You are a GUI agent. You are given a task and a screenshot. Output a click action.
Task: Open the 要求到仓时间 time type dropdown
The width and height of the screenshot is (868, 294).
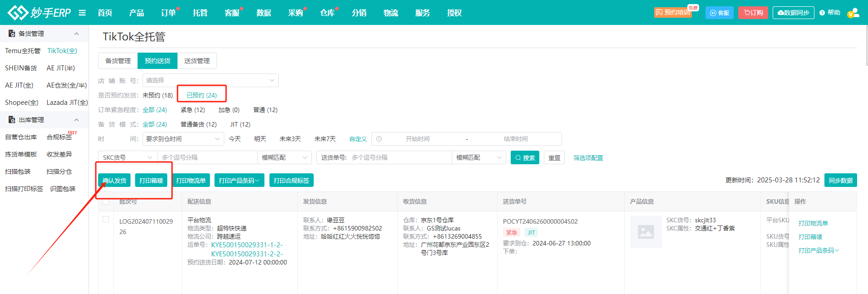point(183,139)
